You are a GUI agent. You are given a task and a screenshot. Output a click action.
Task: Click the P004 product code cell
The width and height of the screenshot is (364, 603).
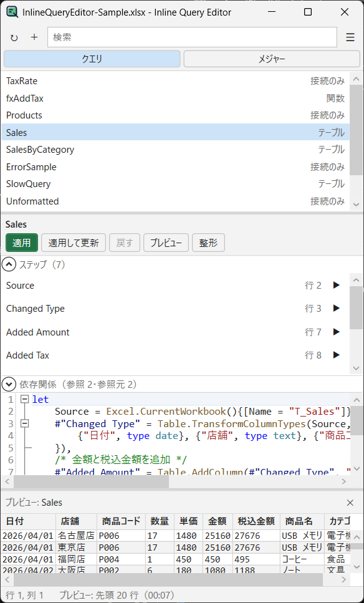[121, 559]
